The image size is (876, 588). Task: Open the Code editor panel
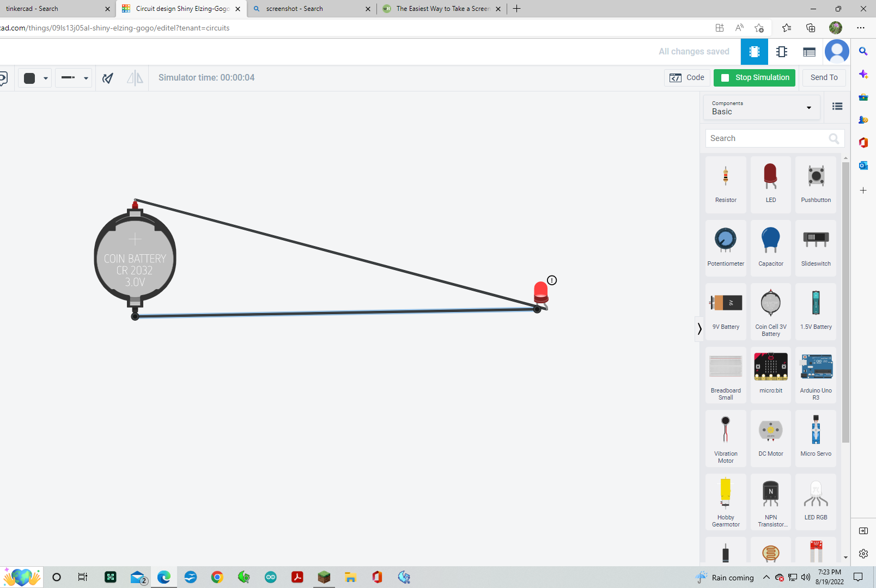click(x=687, y=77)
